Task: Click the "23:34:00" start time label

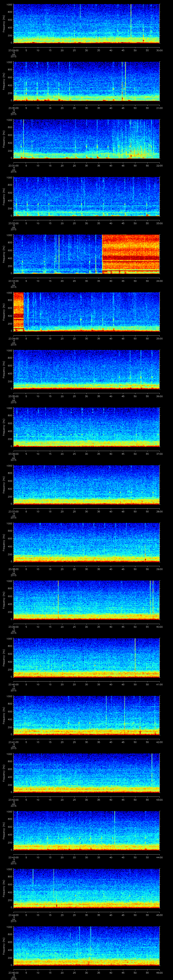Action: tap(13, 339)
